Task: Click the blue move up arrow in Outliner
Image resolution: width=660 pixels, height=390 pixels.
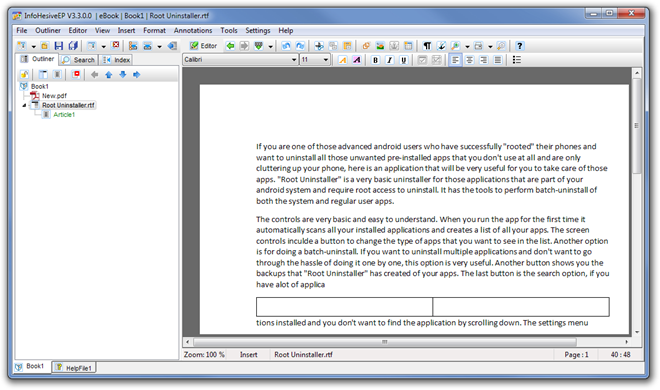Action: point(109,74)
